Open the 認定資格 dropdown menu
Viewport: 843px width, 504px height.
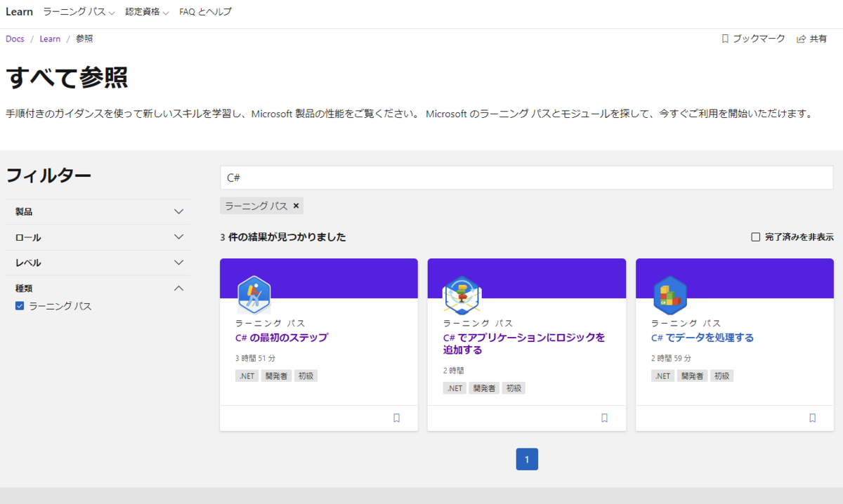(x=147, y=12)
